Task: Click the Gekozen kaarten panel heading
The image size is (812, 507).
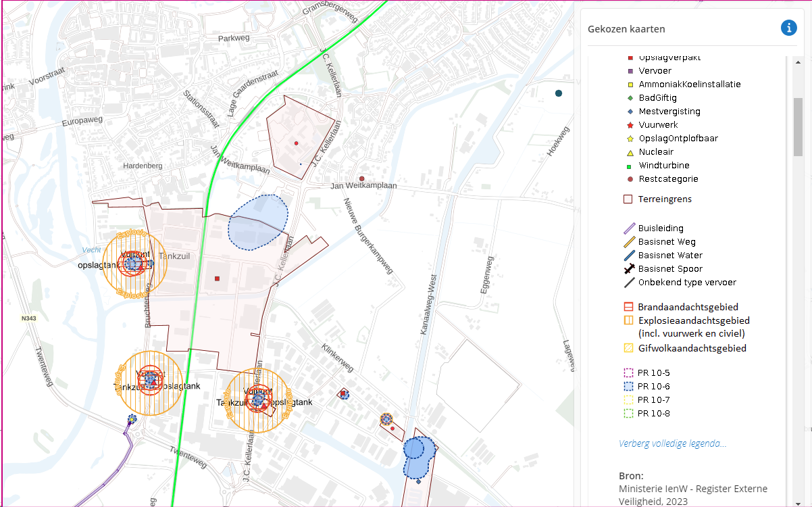Action: pyautogui.click(x=626, y=29)
